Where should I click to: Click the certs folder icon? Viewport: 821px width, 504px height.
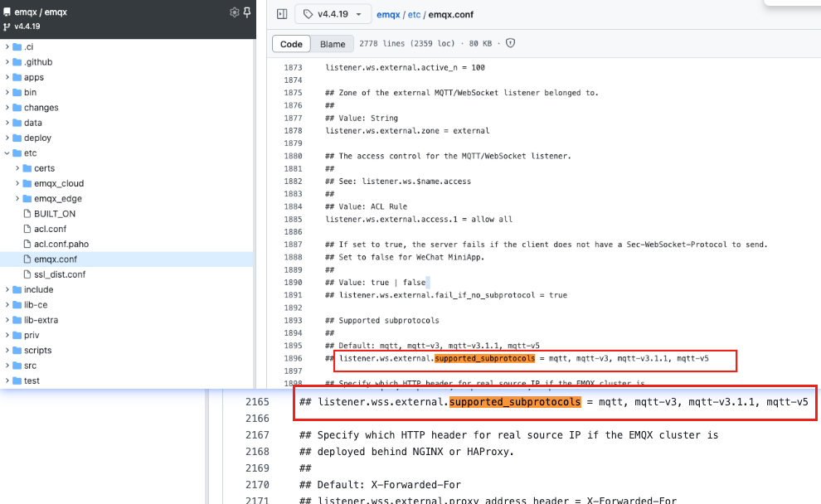pos(27,168)
